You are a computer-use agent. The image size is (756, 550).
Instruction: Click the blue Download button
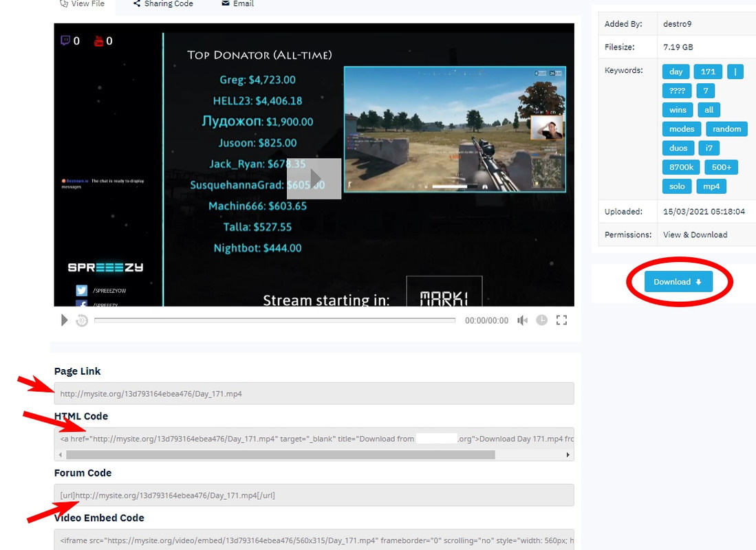(678, 281)
